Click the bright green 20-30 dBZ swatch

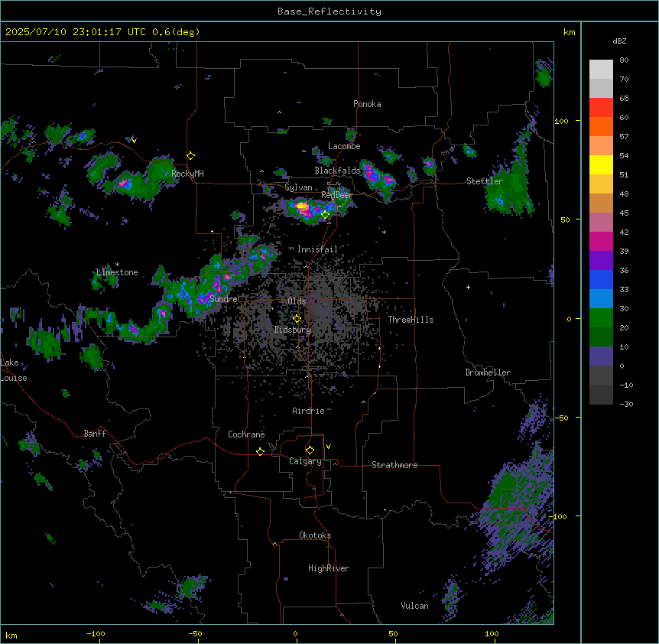(601, 318)
